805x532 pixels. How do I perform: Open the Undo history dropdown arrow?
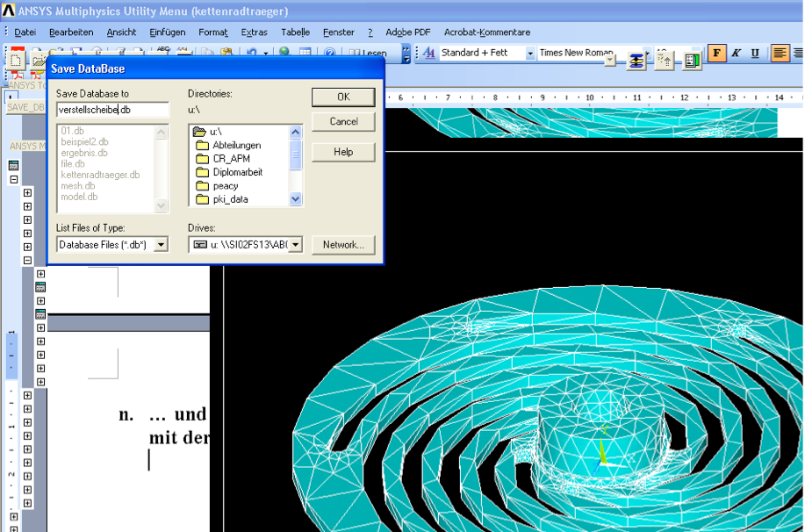(266, 53)
